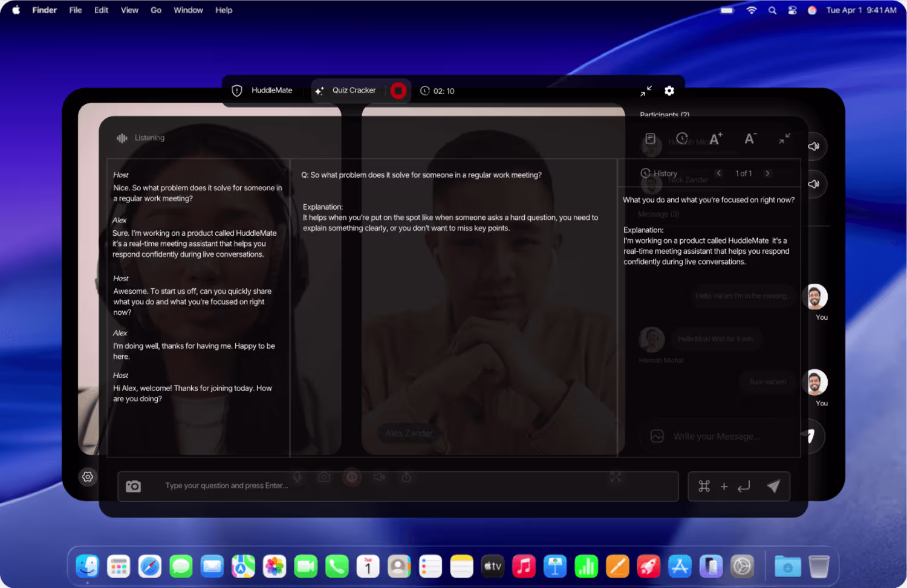The height and width of the screenshot is (588, 907).
Task: Select the Message (3) tab in meeting window
Action: 658,214
